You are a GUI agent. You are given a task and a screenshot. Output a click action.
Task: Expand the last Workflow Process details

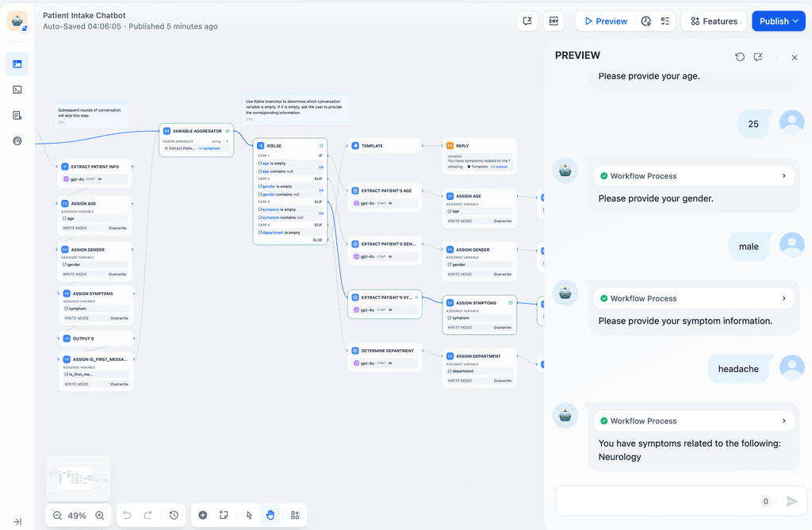[x=694, y=421]
